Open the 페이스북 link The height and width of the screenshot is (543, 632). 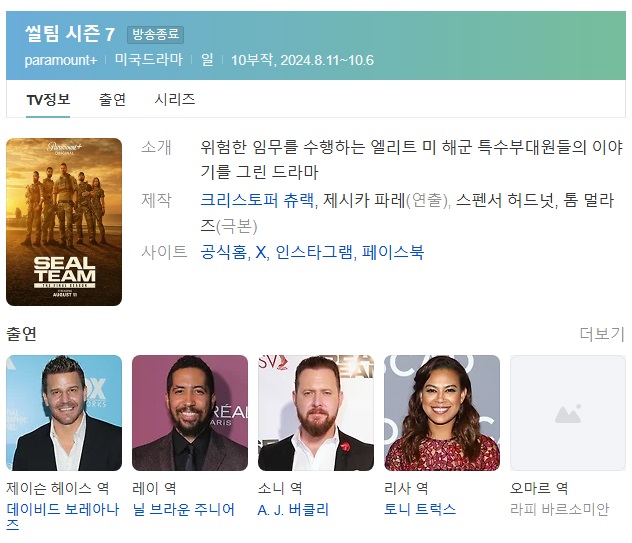393,252
